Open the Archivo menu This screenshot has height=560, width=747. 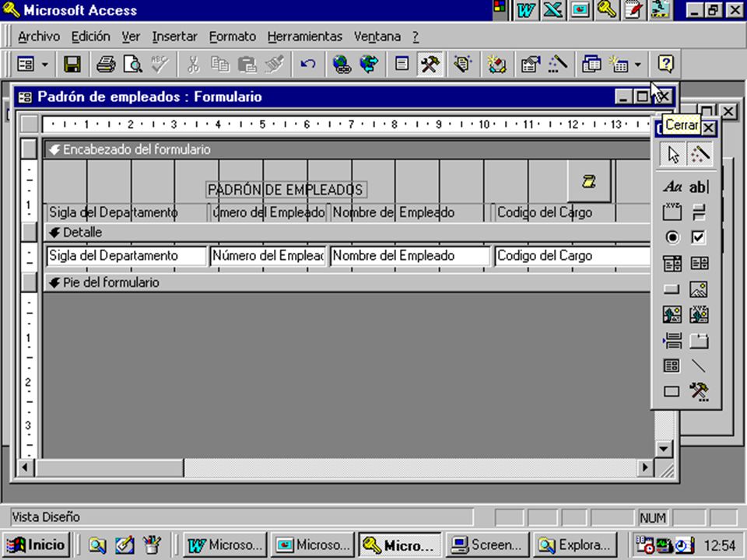(x=39, y=37)
